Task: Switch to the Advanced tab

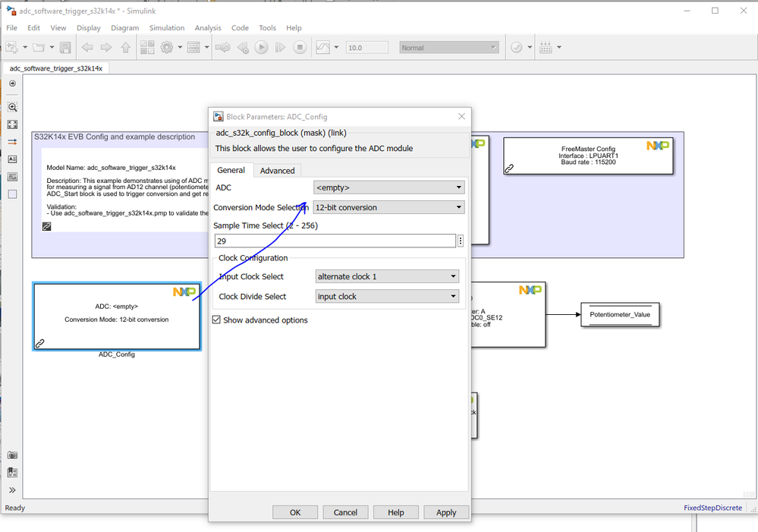Action: pyautogui.click(x=277, y=170)
